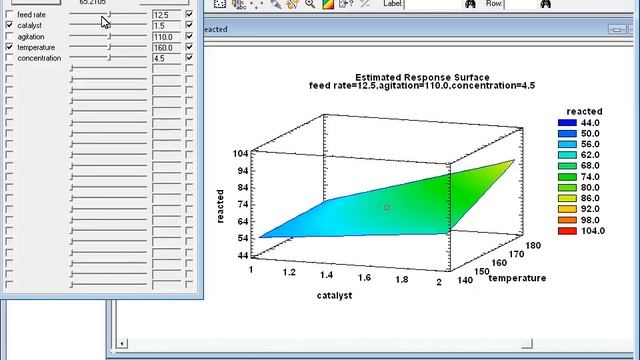Click the 'temperature' axis label on plot
Image resolution: width=640 pixels, height=360 pixels.
tap(517, 278)
